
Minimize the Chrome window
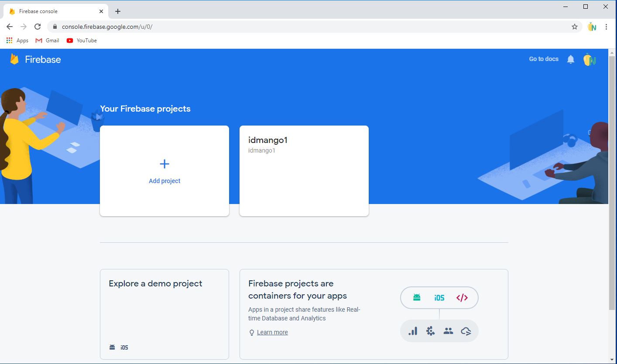[x=566, y=7]
